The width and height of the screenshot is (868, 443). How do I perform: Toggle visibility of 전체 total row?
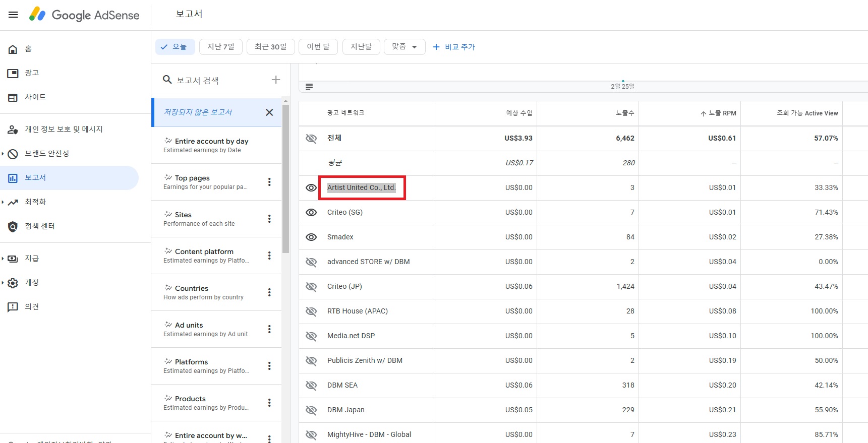pyautogui.click(x=311, y=138)
